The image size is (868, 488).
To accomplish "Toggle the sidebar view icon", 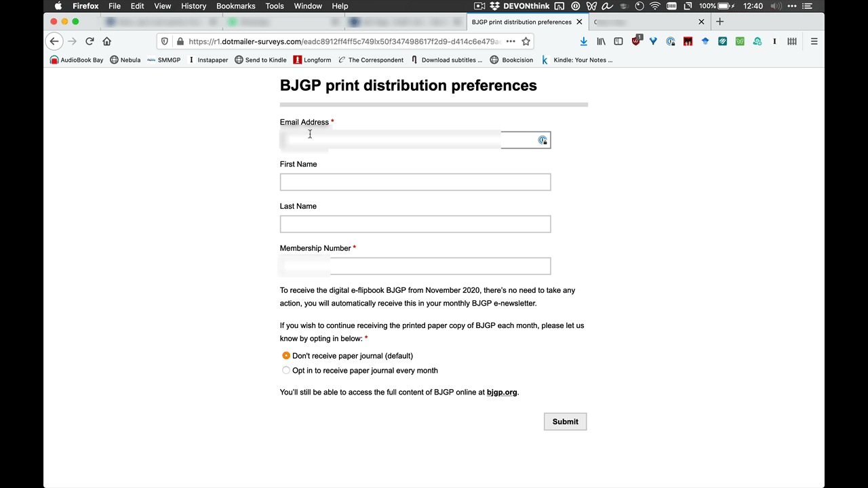I will click(618, 41).
